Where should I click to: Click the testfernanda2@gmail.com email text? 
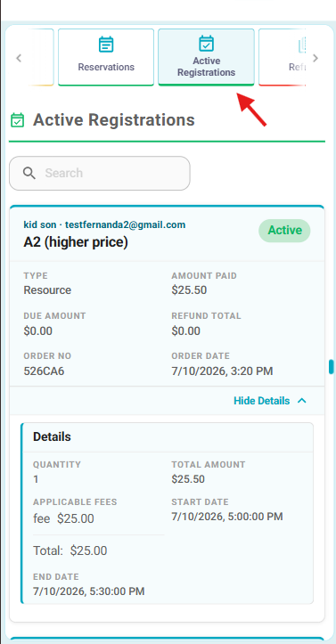(x=125, y=224)
